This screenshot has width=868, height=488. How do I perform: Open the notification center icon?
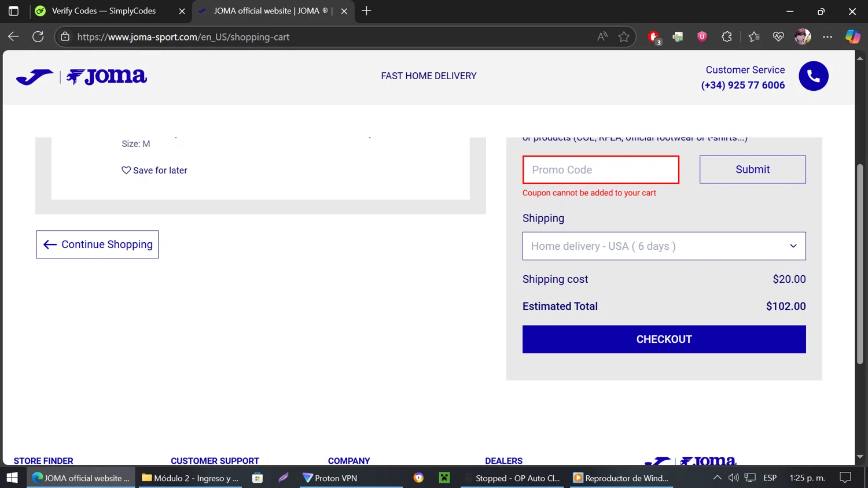point(845,478)
